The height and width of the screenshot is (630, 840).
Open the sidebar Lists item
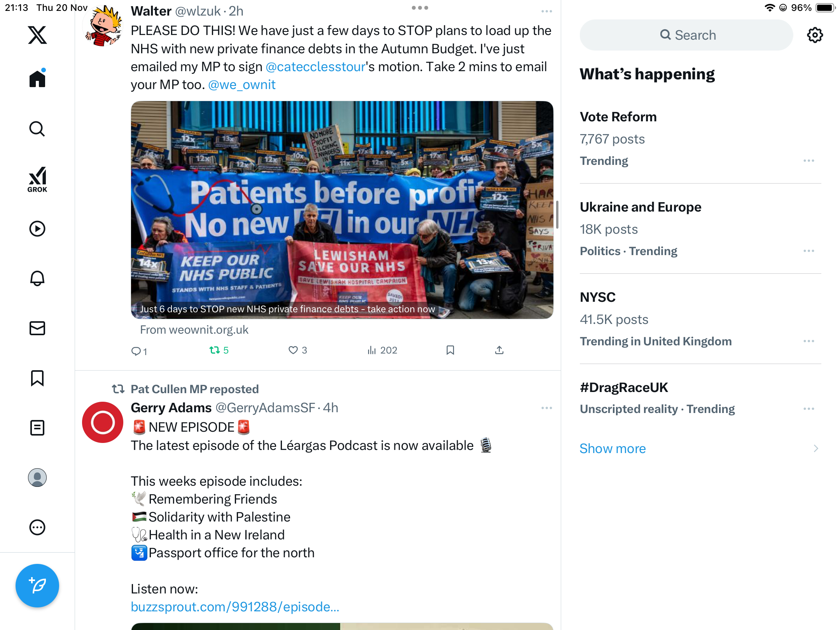coord(37,427)
